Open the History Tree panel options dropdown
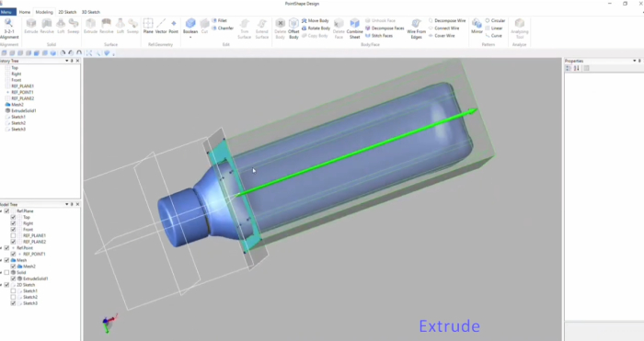The image size is (644, 341). click(x=66, y=61)
